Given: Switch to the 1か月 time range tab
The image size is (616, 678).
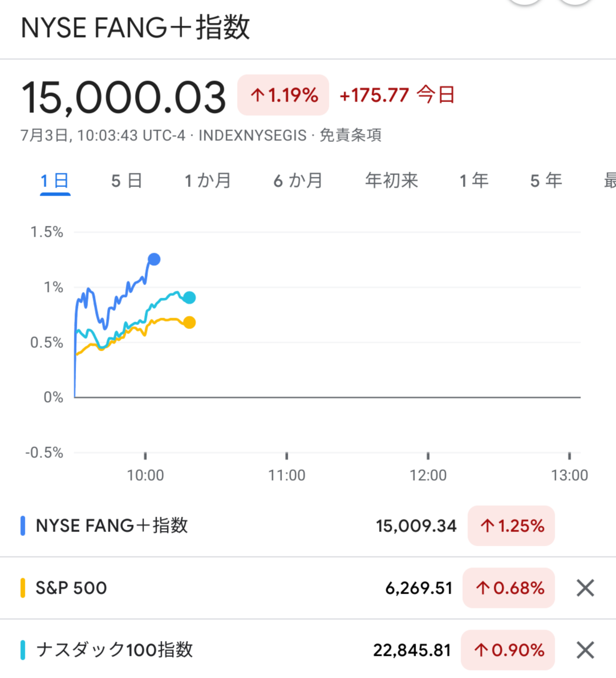Looking at the screenshot, I should pyautogui.click(x=207, y=181).
